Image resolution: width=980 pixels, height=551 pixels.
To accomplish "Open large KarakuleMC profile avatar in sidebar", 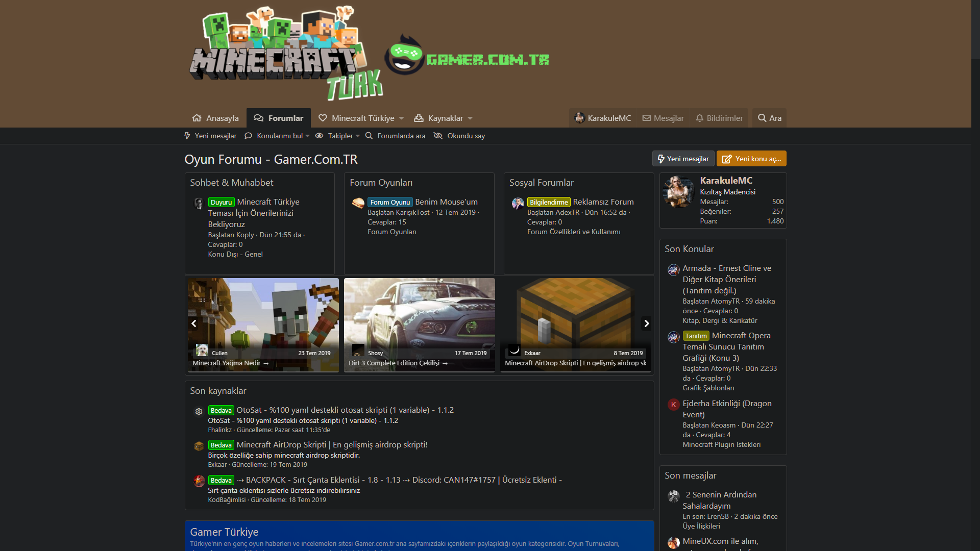I will click(x=678, y=192).
